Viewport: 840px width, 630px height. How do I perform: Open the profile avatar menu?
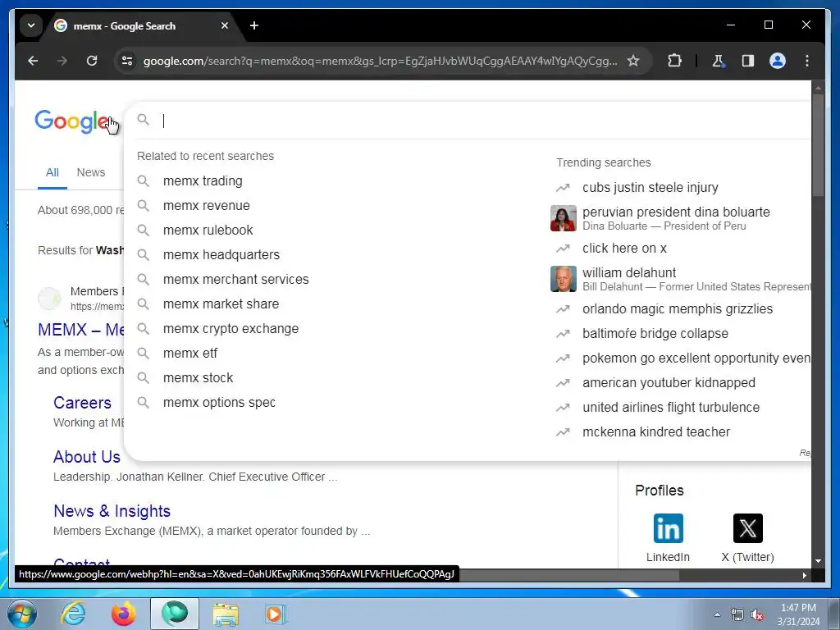(x=778, y=61)
